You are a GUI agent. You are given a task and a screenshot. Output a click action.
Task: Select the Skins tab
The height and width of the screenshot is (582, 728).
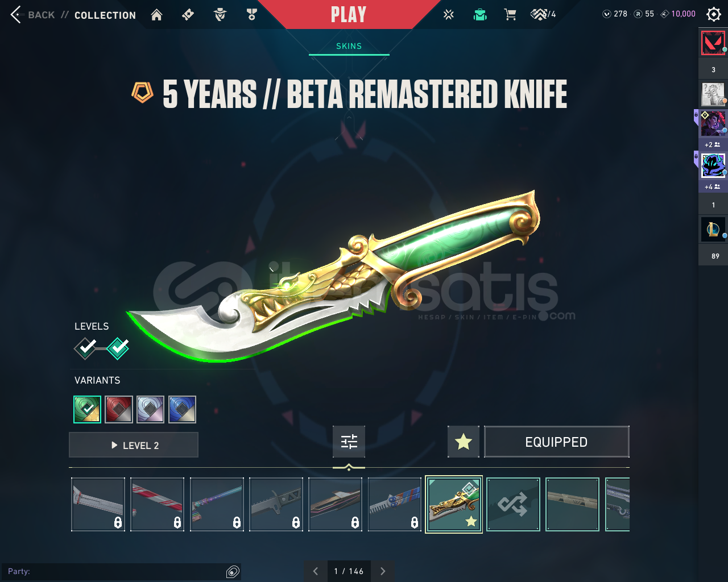click(349, 46)
